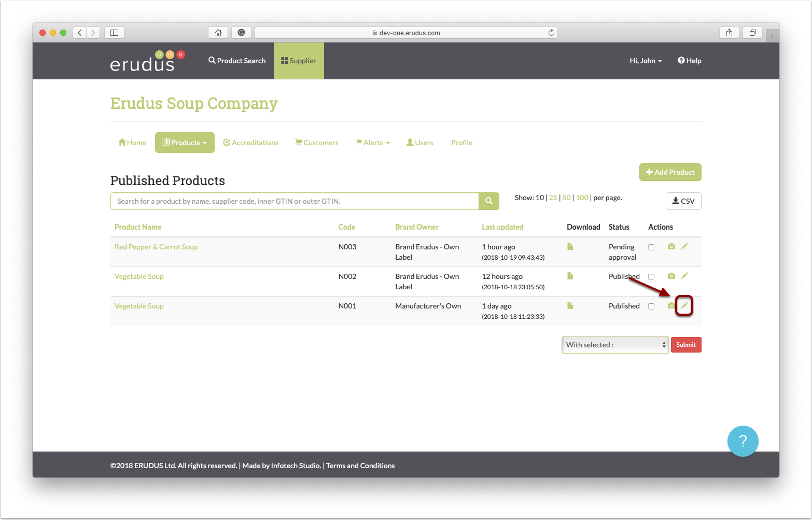Image resolution: width=812 pixels, height=520 pixels.
Task: Show 25 products per page
Action: (x=553, y=198)
